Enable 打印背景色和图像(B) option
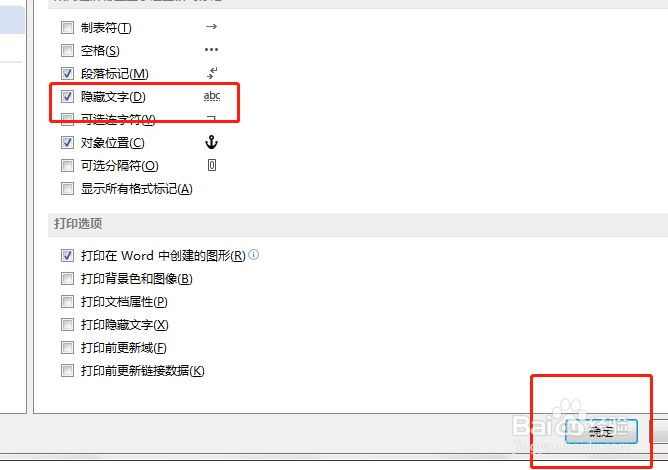 coord(67,279)
